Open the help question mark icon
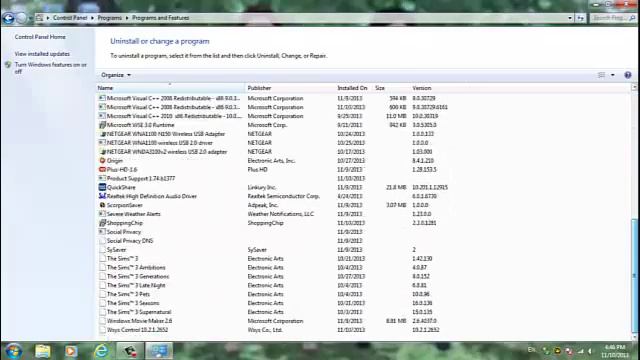This screenshot has height=360, width=640. [x=628, y=75]
